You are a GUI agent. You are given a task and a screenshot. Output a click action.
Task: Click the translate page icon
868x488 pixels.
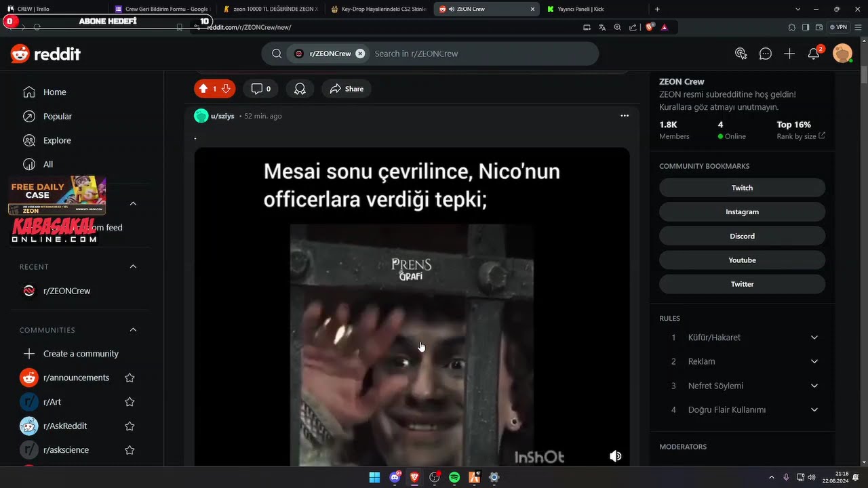tap(602, 27)
